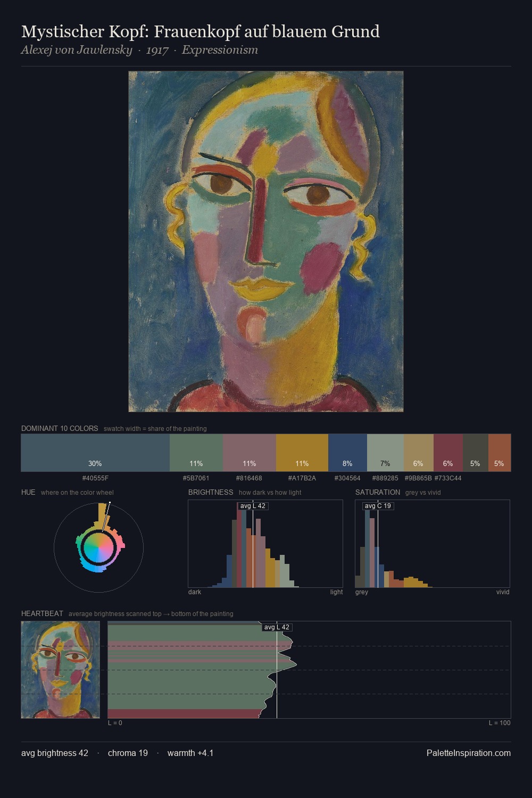
Task: Click the 'L = 100' axis label
Action: (x=500, y=723)
